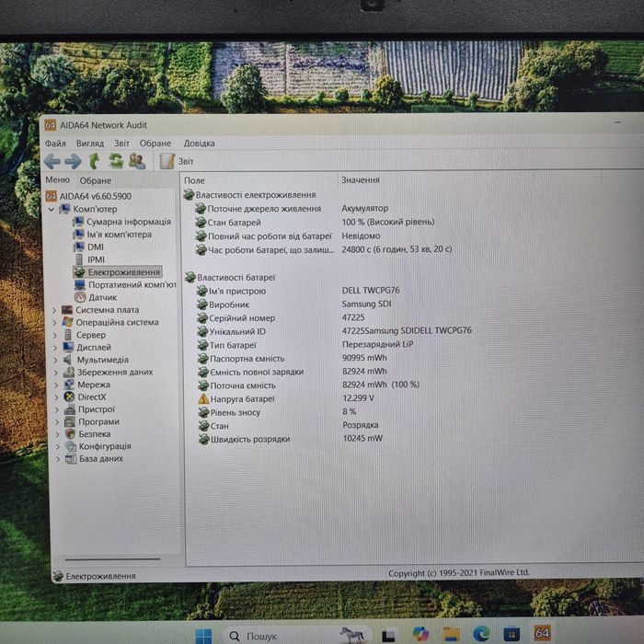Select the Властивості батареї group row
The image size is (644, 644).
coord(230,278)
